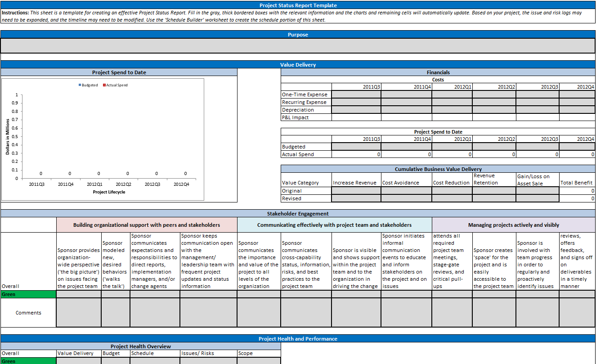Select 'Building organizational support' category header
This screenshot has width=596, height=364.
[147, 225]
